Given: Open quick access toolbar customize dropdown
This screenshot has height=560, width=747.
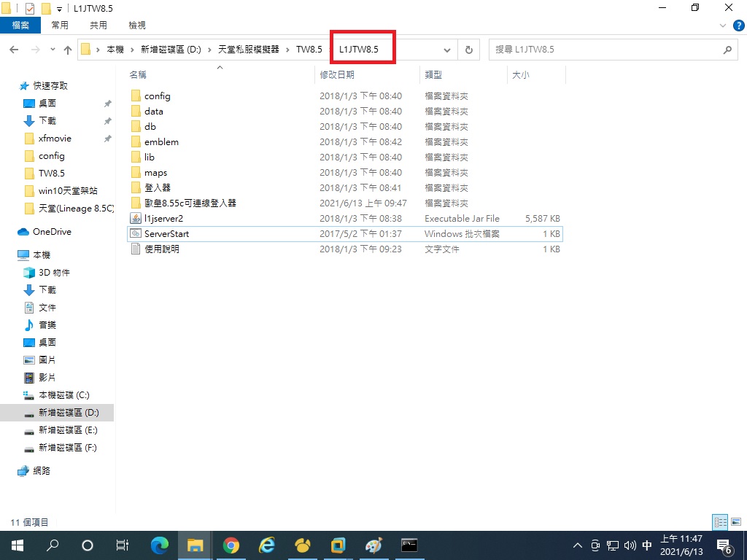Looking at the screenshot, I should click(x=60, y=9).
